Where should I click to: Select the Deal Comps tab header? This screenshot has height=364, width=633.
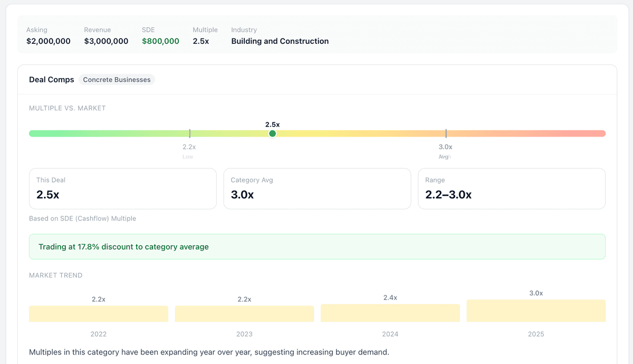[51, 79]
